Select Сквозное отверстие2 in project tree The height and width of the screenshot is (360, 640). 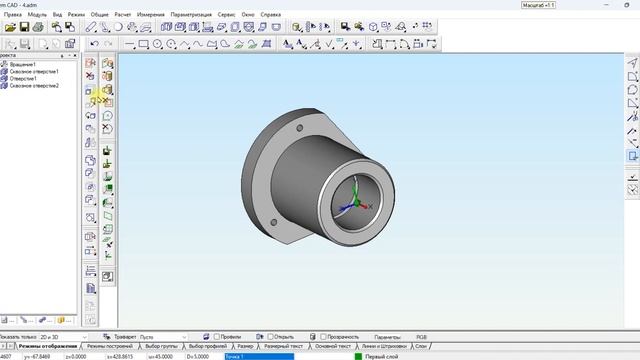click(34, 86)
